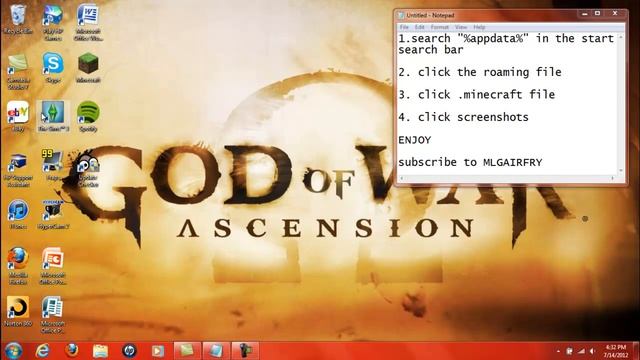Show hidden tray icons arrow
The width and height of the screenshot is (640, 360).
pos(558,351)
